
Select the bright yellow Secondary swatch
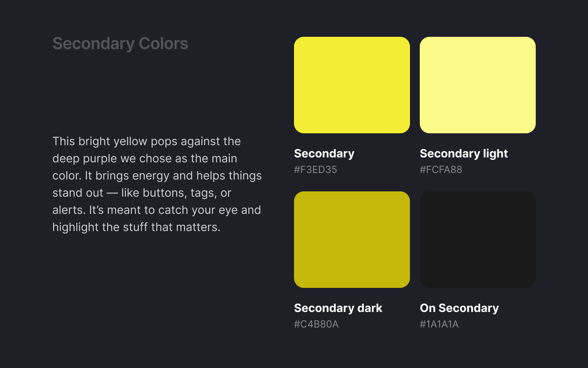tap(352, 85)
